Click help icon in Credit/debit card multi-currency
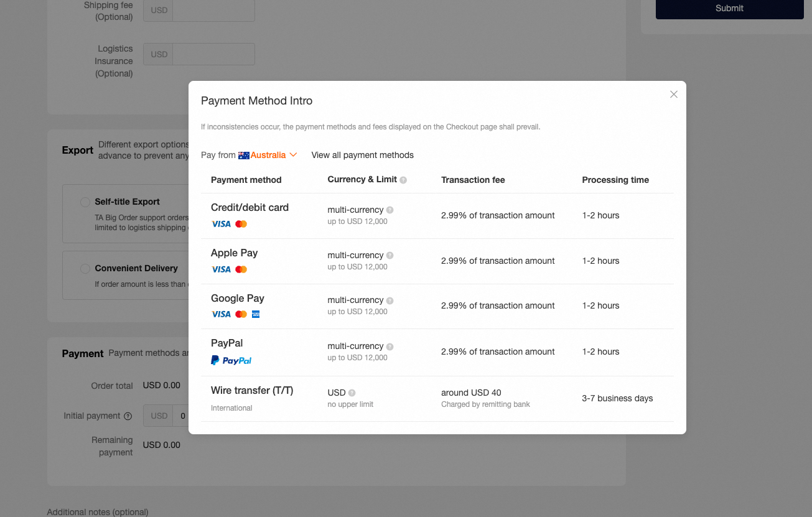Screen dimensions: 812x517 390,210
